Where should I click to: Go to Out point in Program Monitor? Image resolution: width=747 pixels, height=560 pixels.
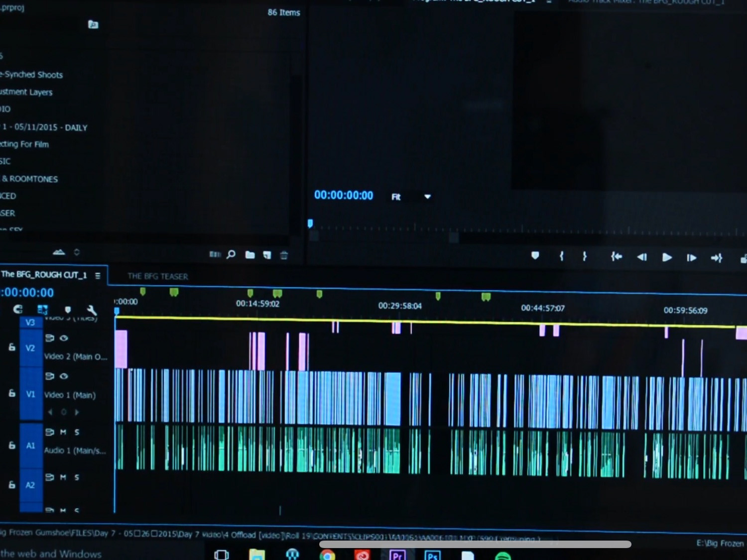tap(716, 258)
